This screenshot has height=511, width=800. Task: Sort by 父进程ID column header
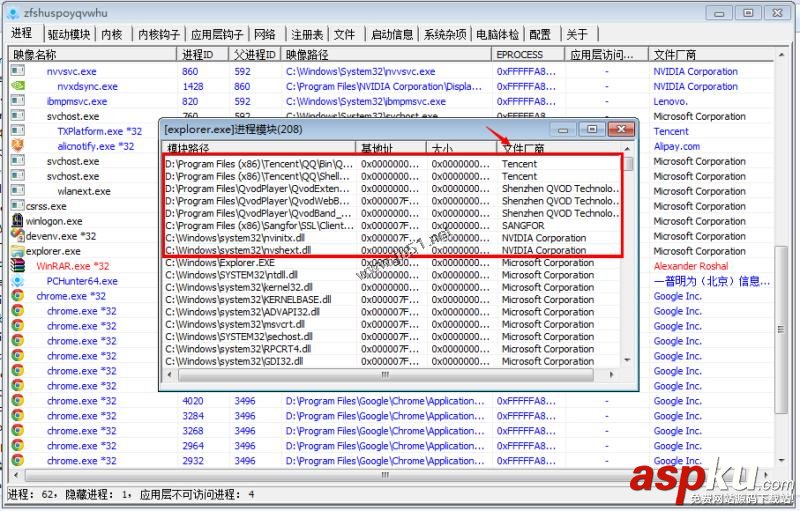click(x=255, y=55)
